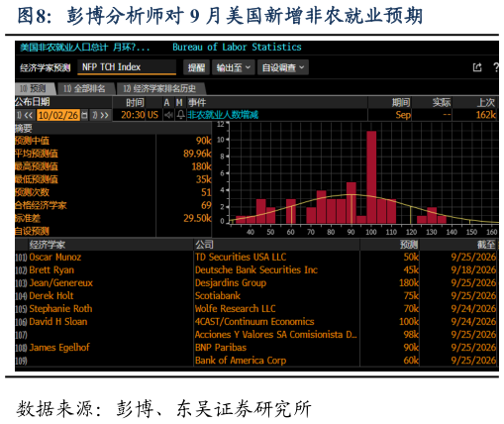504x424 pixels.
Task: Click the 期间 column header
Action: click(401, 102)
